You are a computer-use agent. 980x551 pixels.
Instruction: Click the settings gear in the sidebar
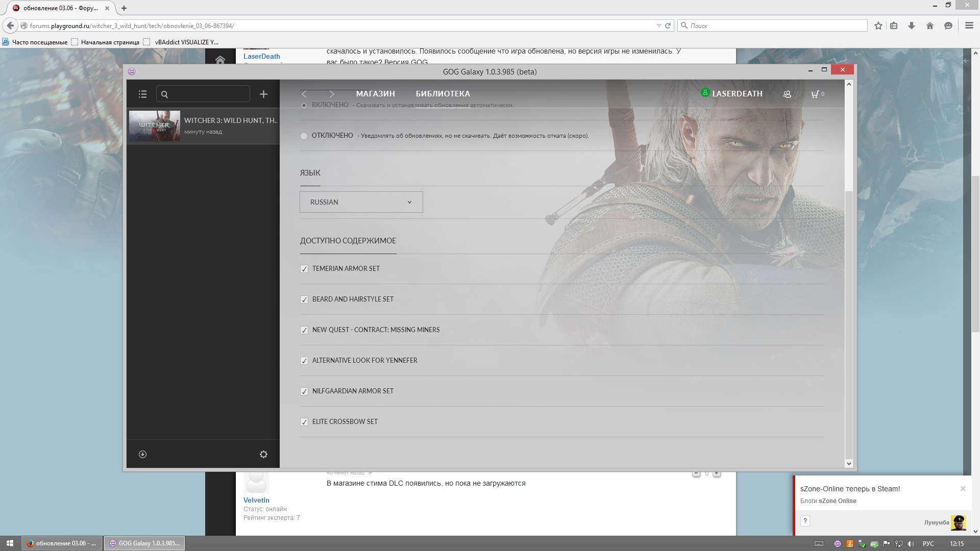pyautogui.click(x=263, y=454)
